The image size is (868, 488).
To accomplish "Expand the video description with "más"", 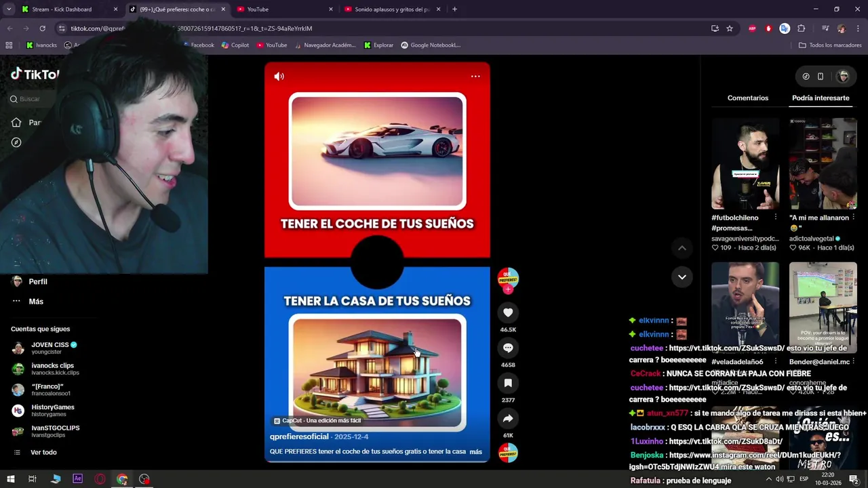I will click(x=475, y=452).
